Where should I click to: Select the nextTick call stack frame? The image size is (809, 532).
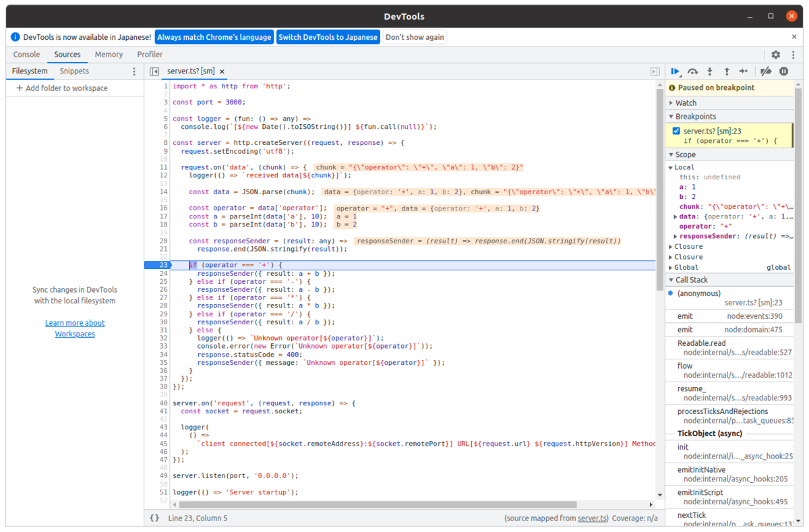pos(729,519)
